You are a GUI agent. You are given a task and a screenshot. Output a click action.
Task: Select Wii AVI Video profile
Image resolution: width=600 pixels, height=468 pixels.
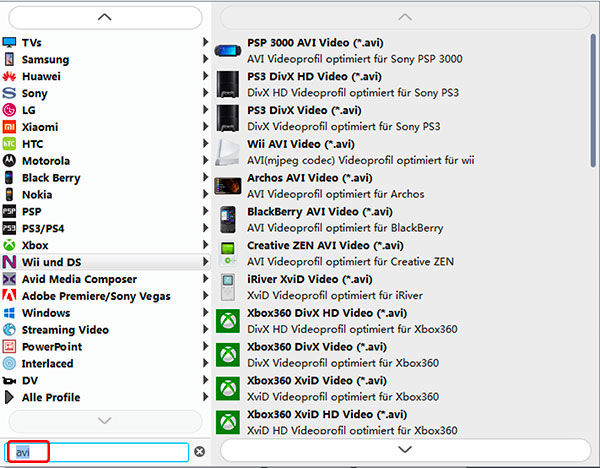[x=402, y=152]
